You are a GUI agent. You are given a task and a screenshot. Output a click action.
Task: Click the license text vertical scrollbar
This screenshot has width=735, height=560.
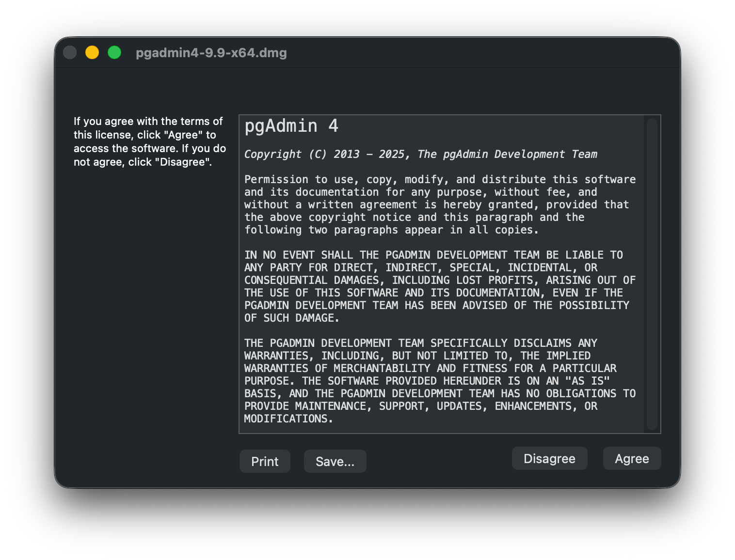tap(652, 274)
